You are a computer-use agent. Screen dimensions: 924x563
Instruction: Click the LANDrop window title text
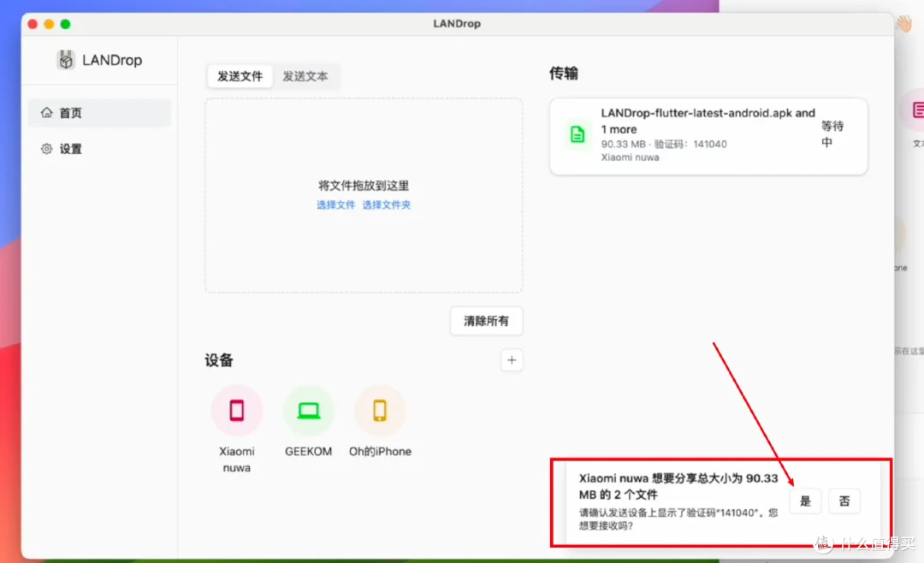457,24
